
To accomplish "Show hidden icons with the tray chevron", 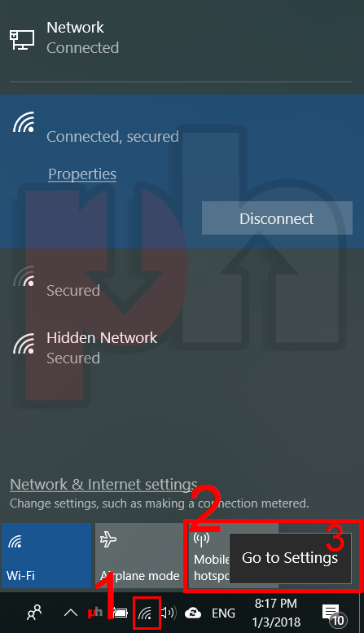I will pyautogui.click(x=71, y=613).
